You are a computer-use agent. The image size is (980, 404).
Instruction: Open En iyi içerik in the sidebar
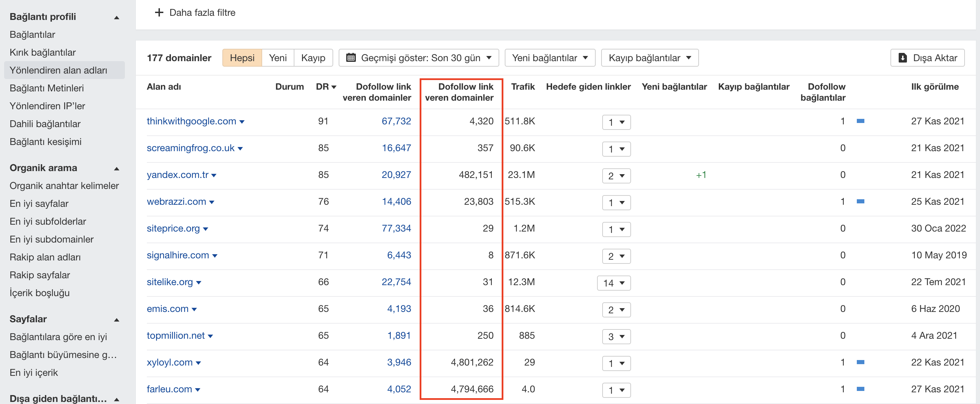tap(34, 373)
